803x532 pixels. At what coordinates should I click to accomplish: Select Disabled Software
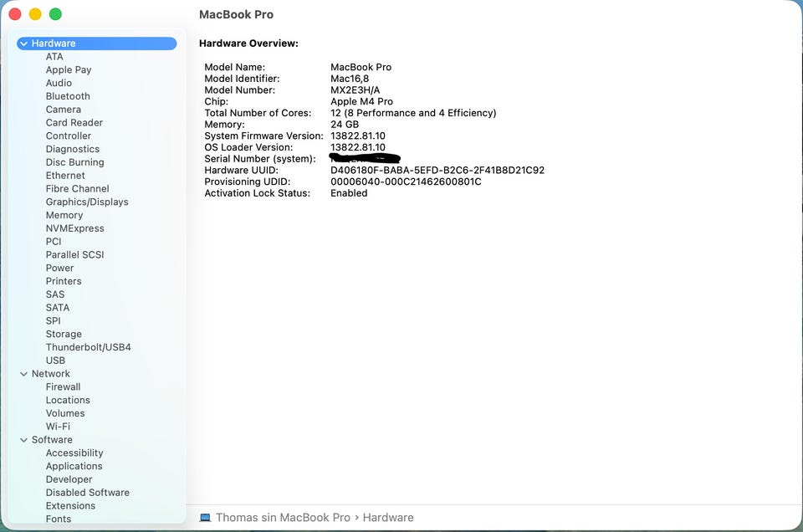click(x=88, y=493)
